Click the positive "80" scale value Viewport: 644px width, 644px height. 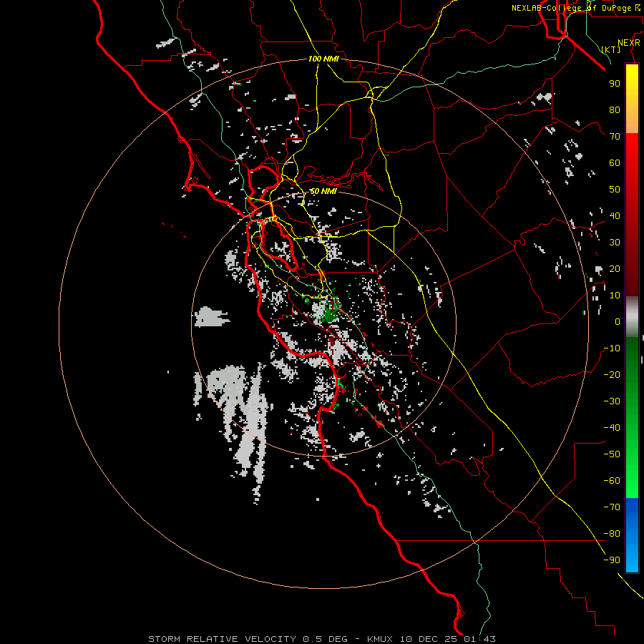click(615, 109)
